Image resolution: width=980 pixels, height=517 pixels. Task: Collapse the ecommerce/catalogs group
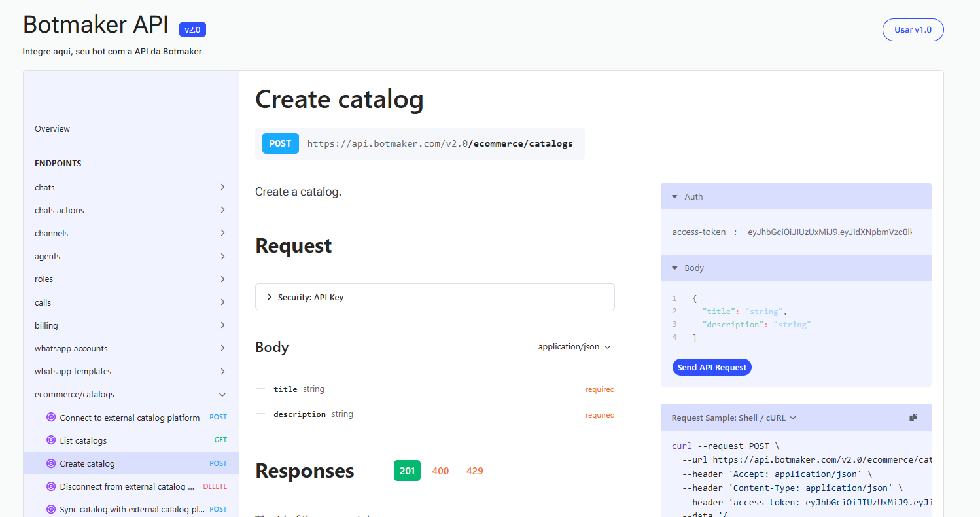pyautogui.click(x=131, y=394)
